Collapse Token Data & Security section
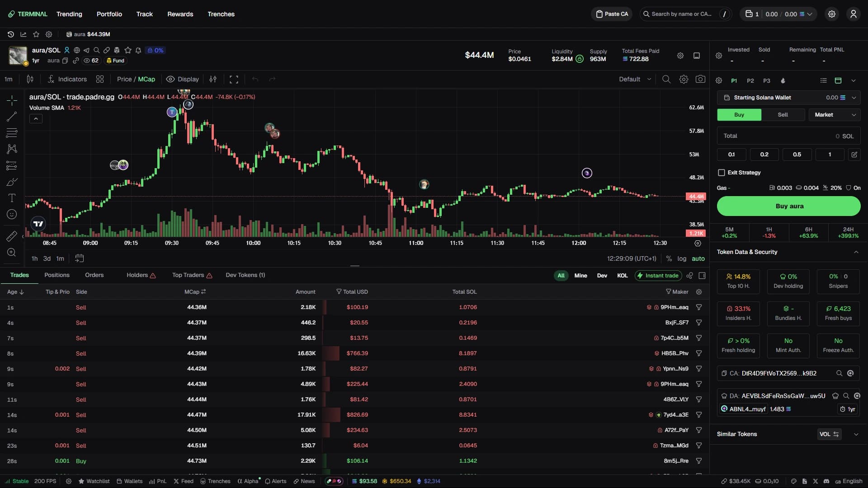Image resolution: width=868 pixels, height=488 pixels. [x=856, y=252]
